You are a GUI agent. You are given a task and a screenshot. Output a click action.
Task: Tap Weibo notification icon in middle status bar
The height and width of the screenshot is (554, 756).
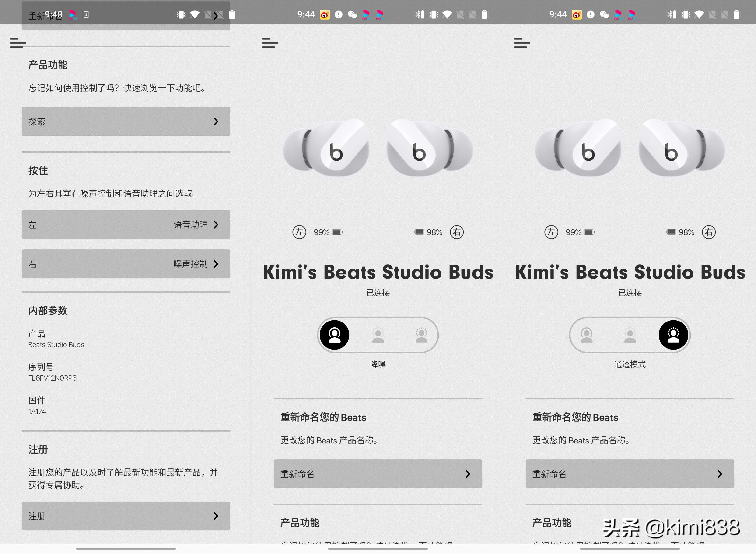(x=325, y=14)
